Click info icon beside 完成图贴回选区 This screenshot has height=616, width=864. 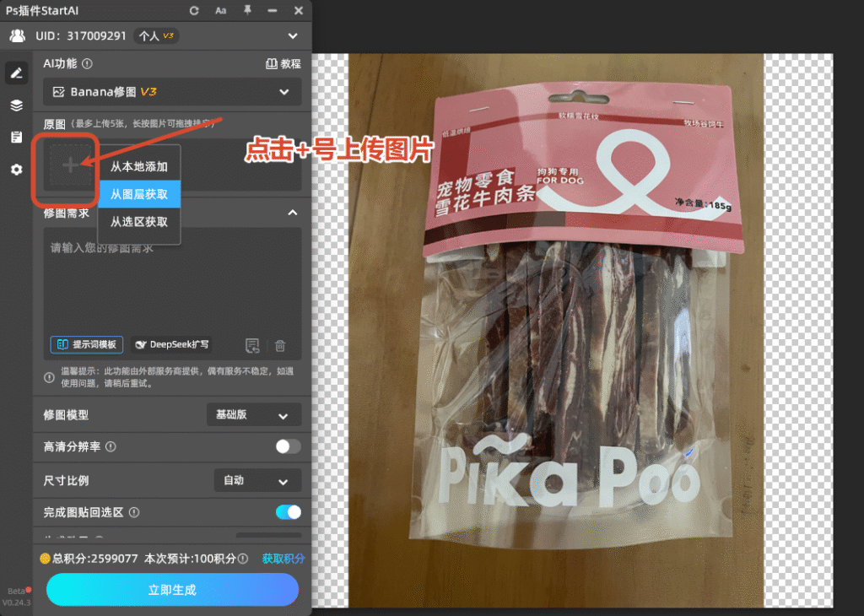click(134, 512)
